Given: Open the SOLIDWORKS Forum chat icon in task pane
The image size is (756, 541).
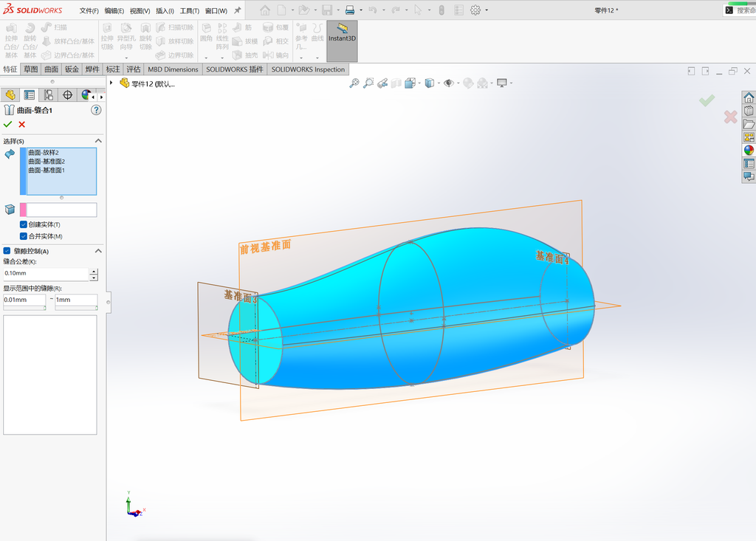Looking at the screenshot, I should click(749, 176).
